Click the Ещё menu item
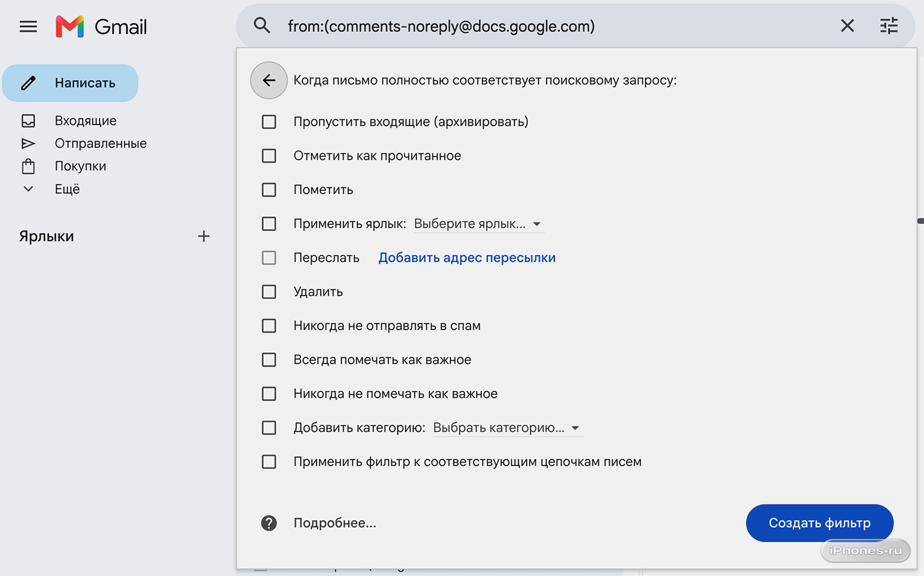Viewport: 924px width, 576px height. click(x=68, y=189)
